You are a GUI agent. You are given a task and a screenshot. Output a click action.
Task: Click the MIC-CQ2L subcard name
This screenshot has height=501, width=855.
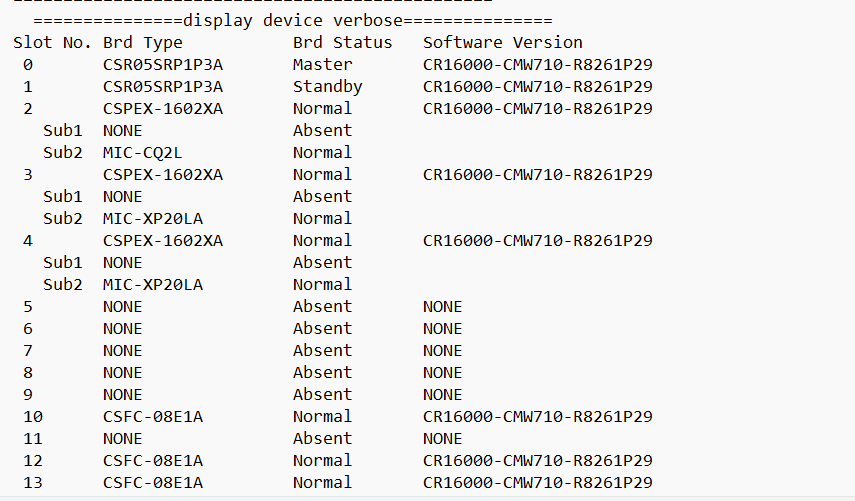142,152
